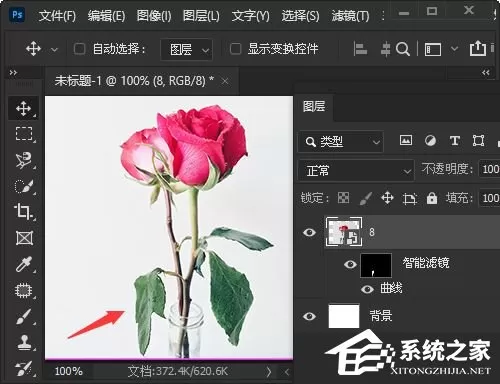Click the 不透明度 value field
The height and width of the screenshot is (384, 500).
(489, 169)
